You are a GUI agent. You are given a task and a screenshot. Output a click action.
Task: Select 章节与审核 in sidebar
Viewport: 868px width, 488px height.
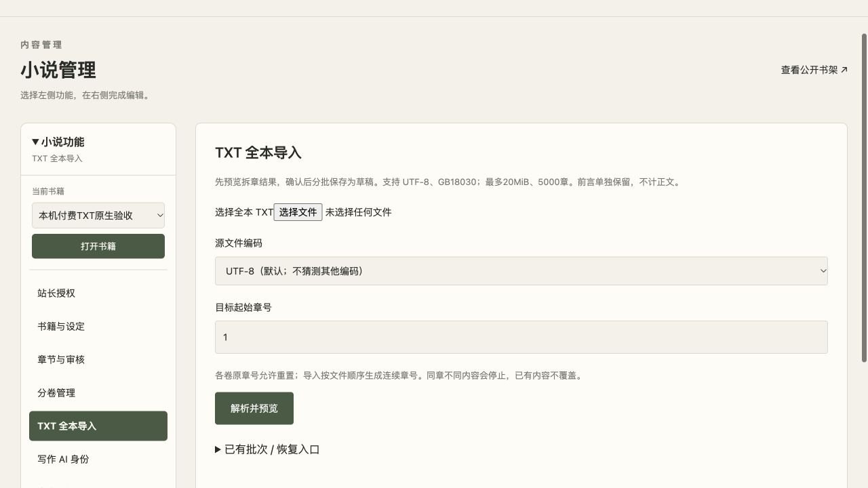[98, 359]
